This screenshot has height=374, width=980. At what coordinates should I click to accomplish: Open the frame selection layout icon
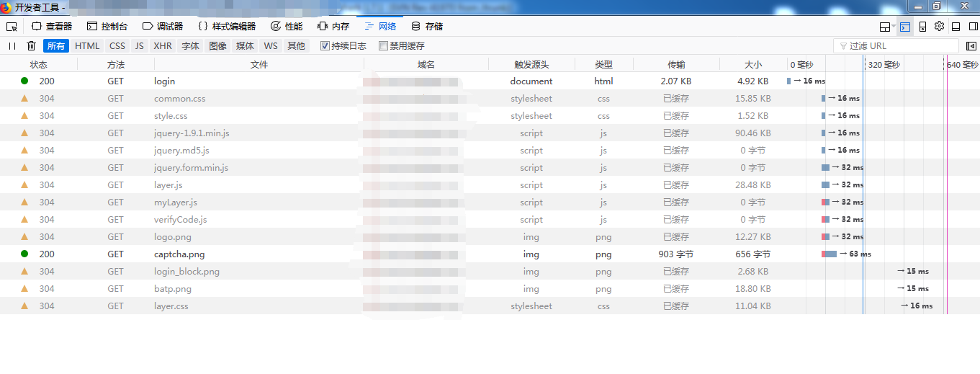pos(885,27)
